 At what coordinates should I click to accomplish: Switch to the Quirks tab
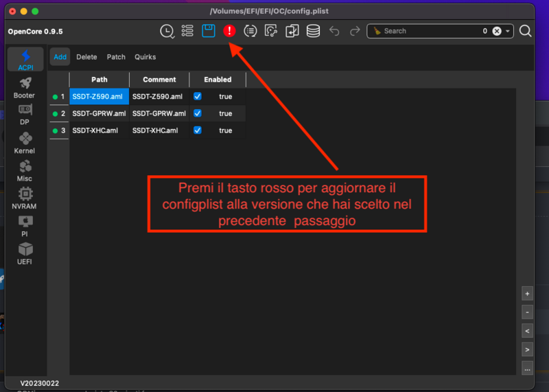tap(145, 57)
